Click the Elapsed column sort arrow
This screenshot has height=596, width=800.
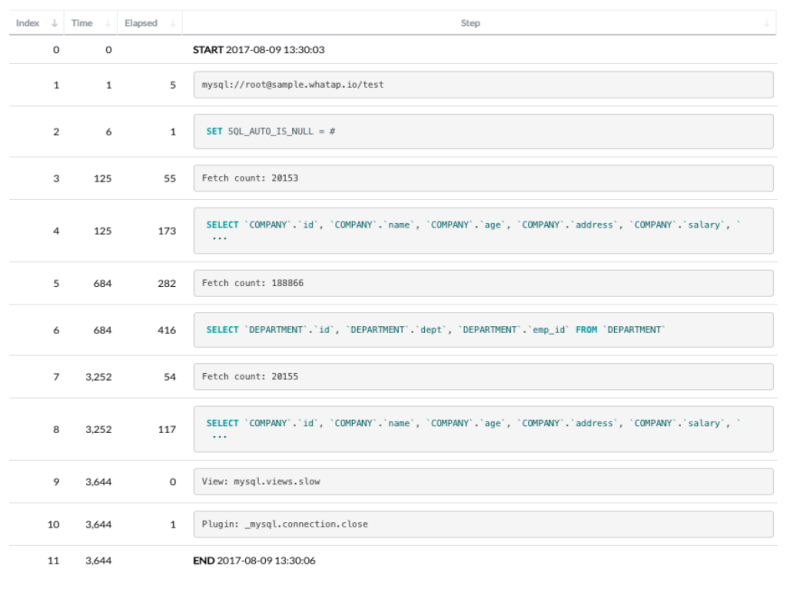pyautogui.click(x=174, y=23)
